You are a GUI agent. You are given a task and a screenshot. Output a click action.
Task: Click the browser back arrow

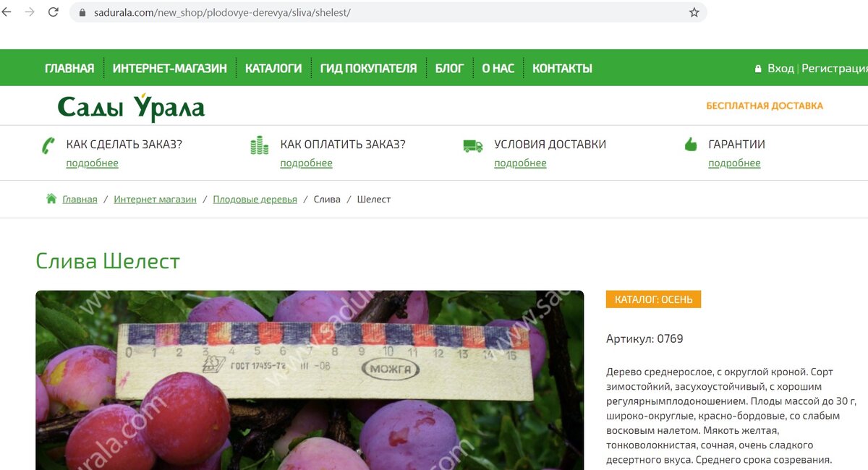pyautogui.click(x=7, y=12)
